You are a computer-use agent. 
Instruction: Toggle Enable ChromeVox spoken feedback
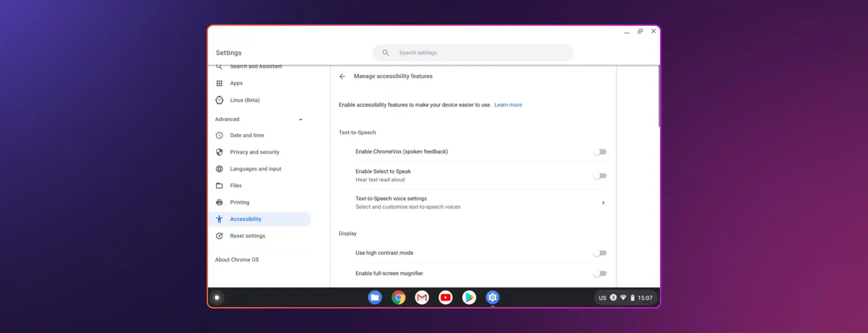click(x=600, y=152)
